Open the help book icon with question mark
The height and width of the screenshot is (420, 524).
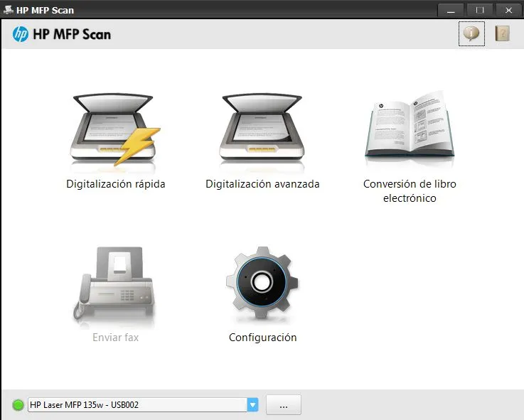502,33
